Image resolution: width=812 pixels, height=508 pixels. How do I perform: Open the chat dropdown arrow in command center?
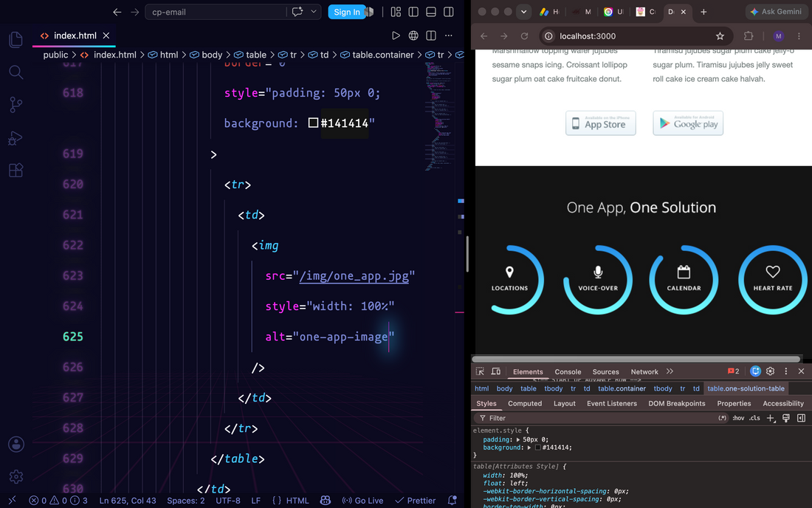(x=313, y=11)
